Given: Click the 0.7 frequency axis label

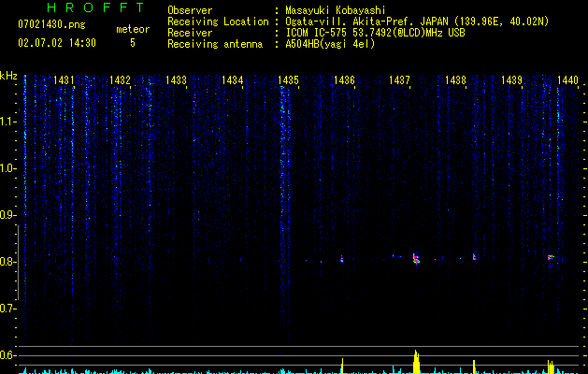Looking at the screenshot, I should point(7,309).
